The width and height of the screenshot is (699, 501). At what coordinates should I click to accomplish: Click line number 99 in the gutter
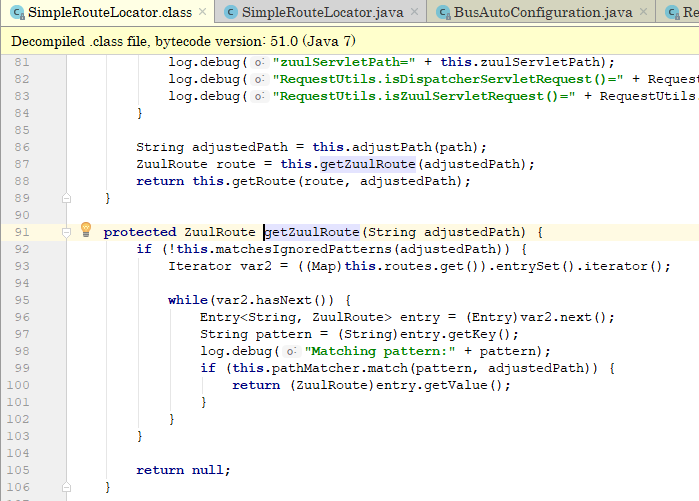coord(21,368)
